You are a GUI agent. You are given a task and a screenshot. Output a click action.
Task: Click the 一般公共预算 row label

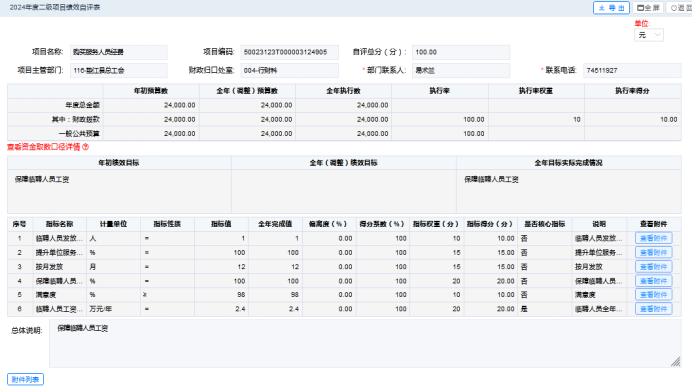pos(79,134)
